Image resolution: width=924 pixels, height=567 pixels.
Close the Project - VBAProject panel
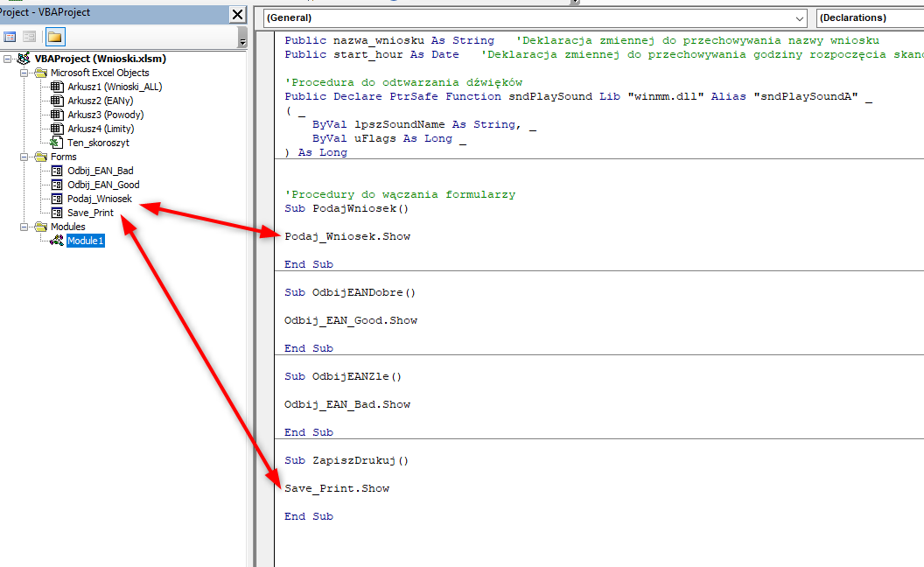[237, 14]
